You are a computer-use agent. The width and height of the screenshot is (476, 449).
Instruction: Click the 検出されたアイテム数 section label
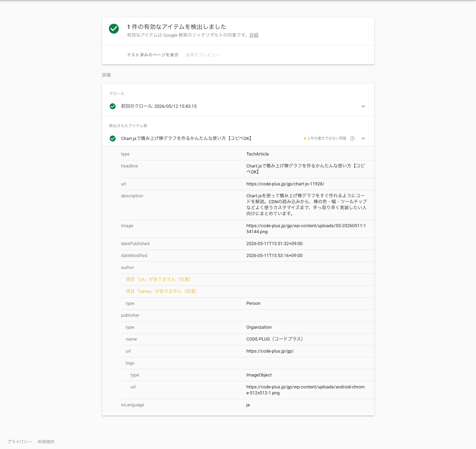pyautogui.click(x=128, y=126)
